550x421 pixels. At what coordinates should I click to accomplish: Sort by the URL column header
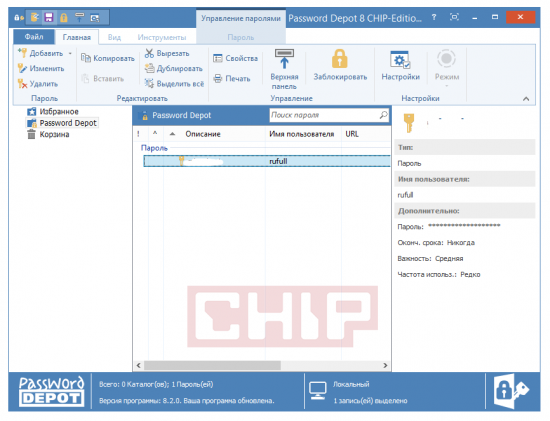coord(352,134)
